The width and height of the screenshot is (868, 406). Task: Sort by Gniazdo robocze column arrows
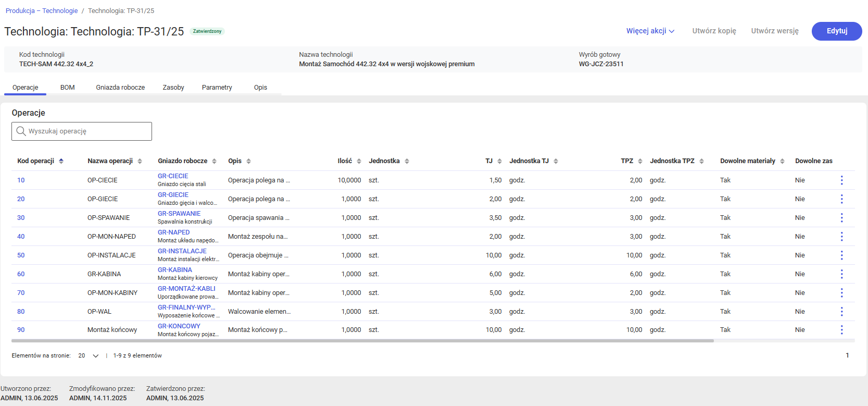[x=214, y=161]
